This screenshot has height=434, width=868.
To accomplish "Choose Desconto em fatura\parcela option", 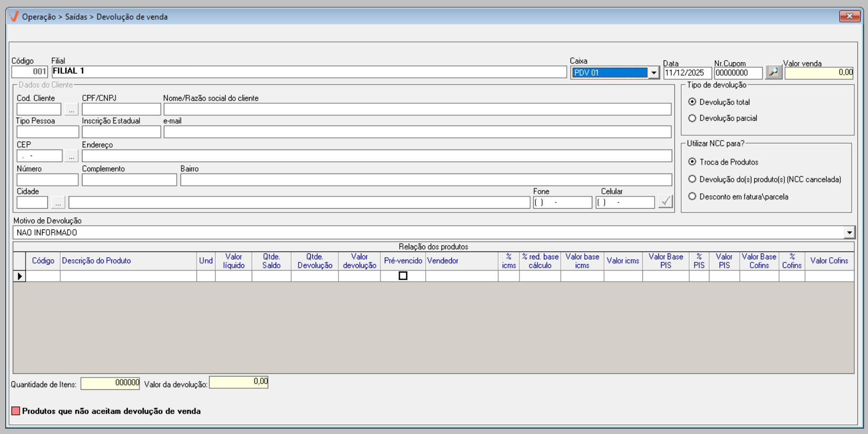I will tap(692, 196).
